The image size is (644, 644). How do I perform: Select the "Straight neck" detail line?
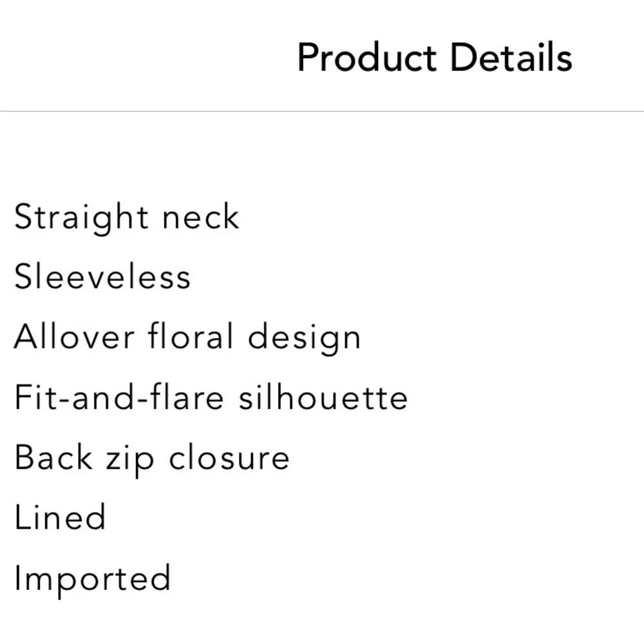point(126,217)
